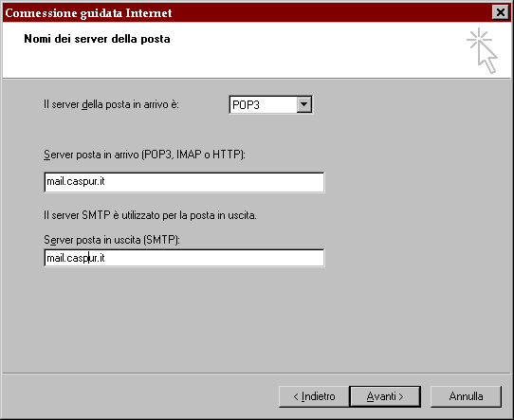The width and height of the screenshot is (514, 420).
Task: Focus the outgoing SMTP server field
Action: point(184,258)
